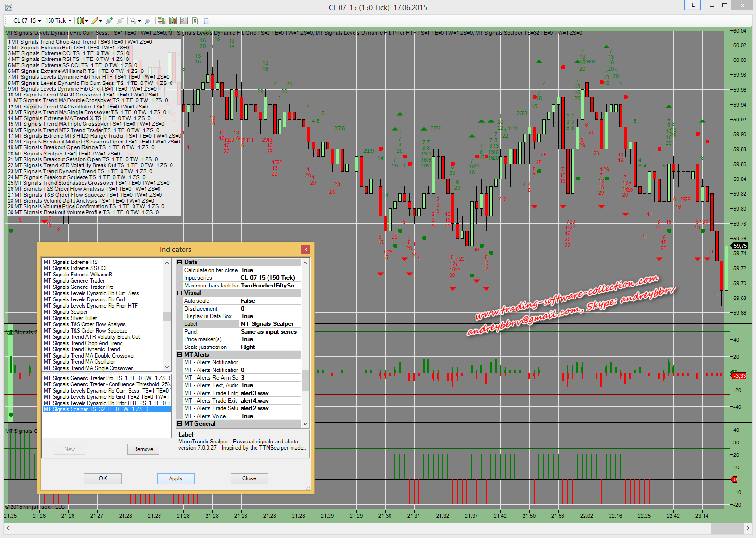Open Strategies via the dollar icon

pos(195,21)
